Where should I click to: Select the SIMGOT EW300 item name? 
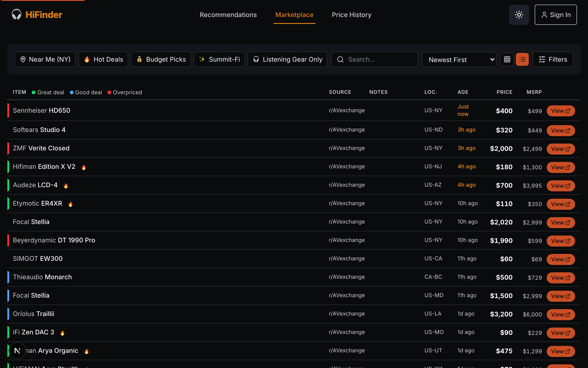click(38, 259)
